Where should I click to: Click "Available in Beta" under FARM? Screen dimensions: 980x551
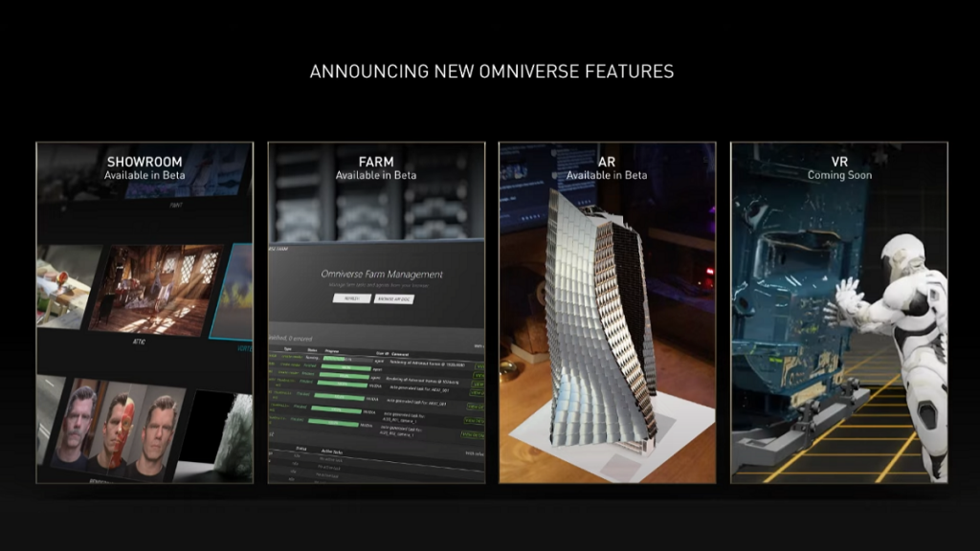tap(376, 176)
